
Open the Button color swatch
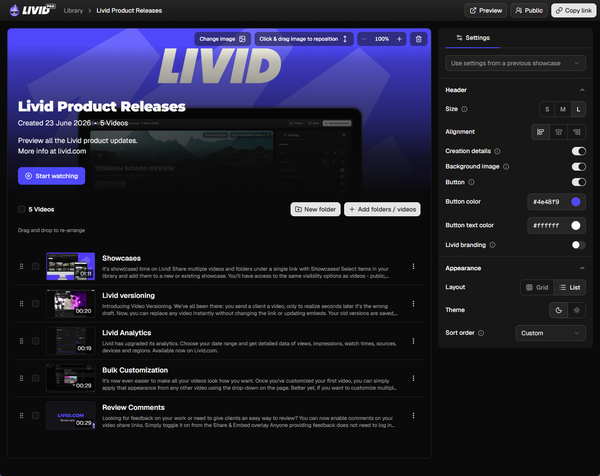point(576,202)
